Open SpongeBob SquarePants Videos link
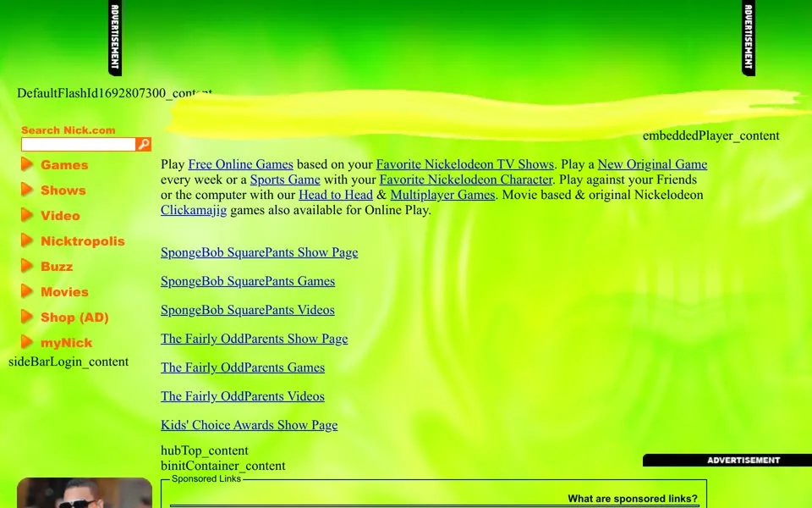 click(x=248, y=310)
